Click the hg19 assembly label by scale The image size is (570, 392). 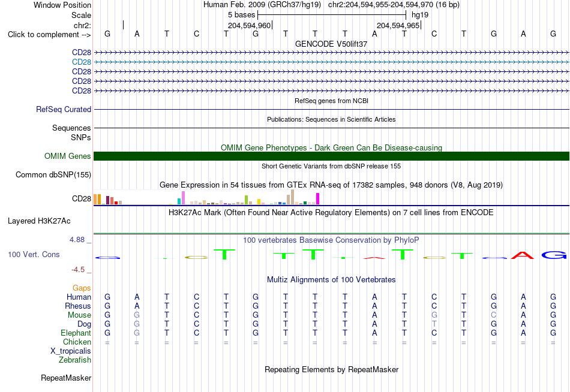[x=420, y=15]
